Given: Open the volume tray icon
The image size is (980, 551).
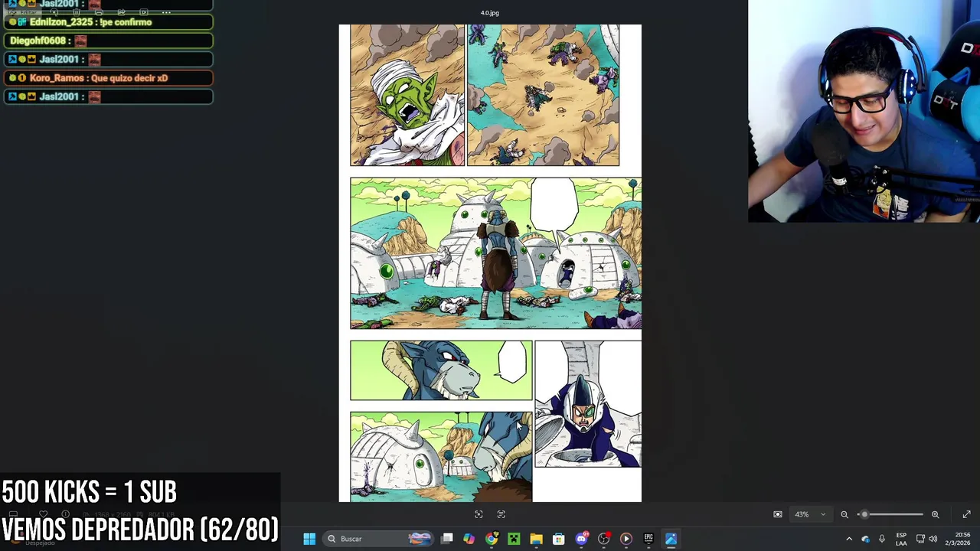Looking at the screenshot, I should [933, 539].
